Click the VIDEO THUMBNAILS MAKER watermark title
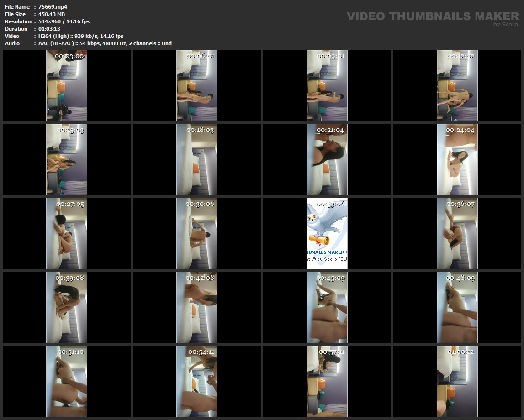The width and height of the screenshot is (524, 420). [432, 16]
